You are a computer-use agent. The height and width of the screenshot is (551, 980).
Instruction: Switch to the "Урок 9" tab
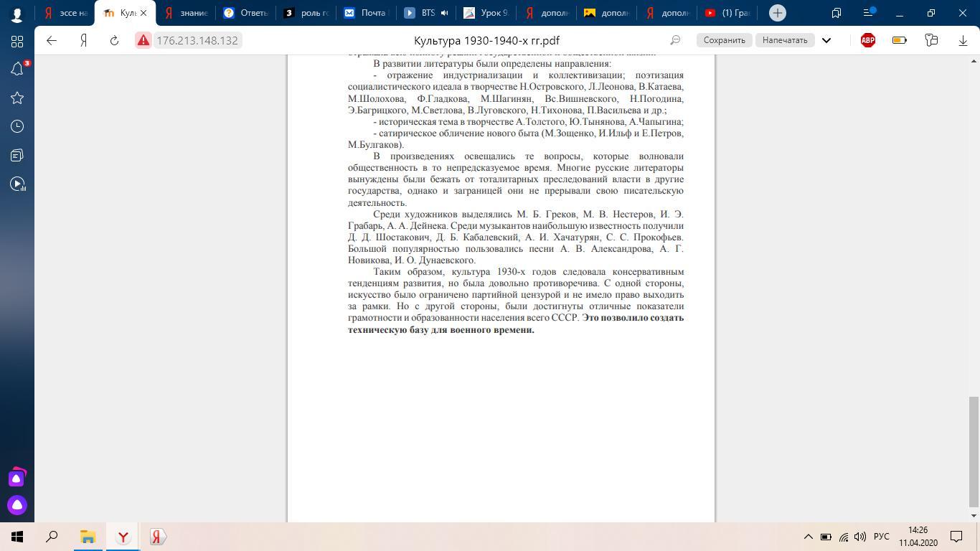pos(488,13)
